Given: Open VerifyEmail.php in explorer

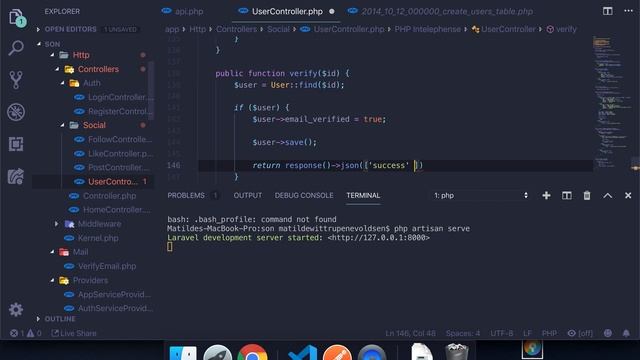Looking at the screenshot, I should click(x=107, y=266).
